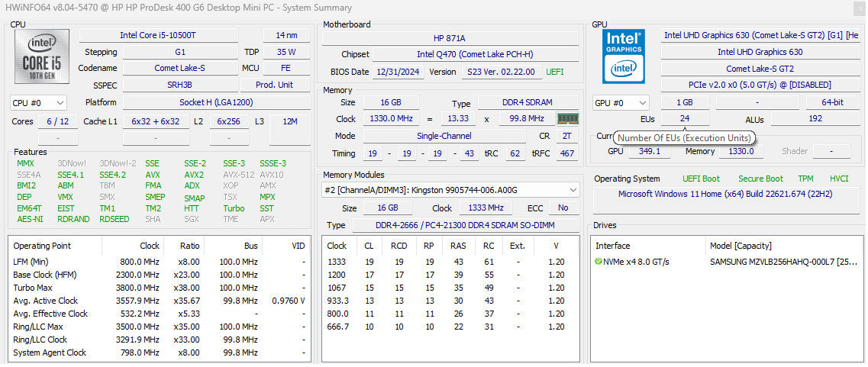This screenshot has width=868, height=367.
Task: Select the 666.7 memory timing row
Action: point(450,327)
